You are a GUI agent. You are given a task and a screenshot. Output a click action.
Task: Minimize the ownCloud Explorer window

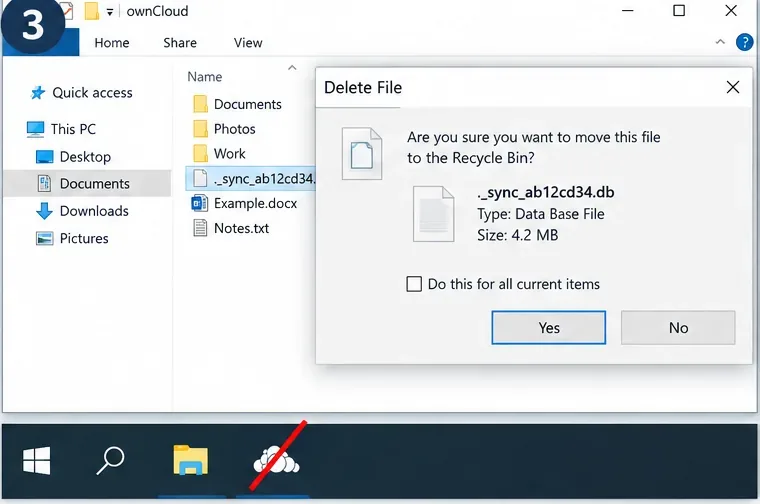[628, 11]
